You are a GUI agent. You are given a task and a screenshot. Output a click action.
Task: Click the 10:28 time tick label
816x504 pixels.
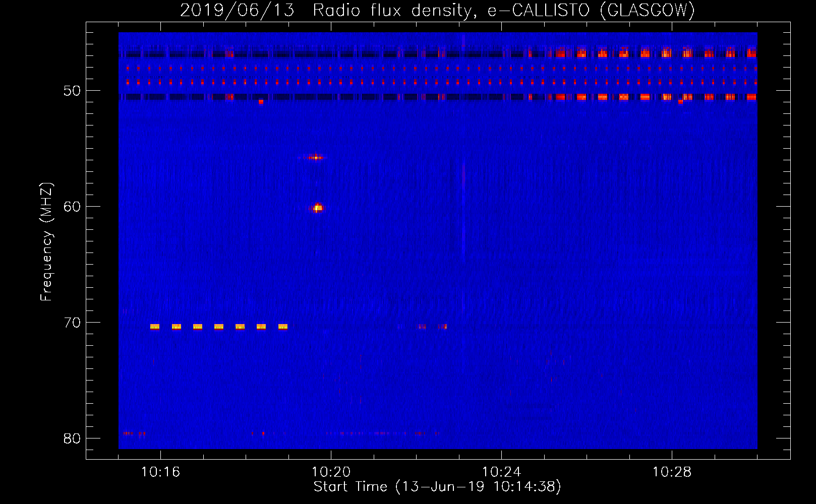(672, 472)
